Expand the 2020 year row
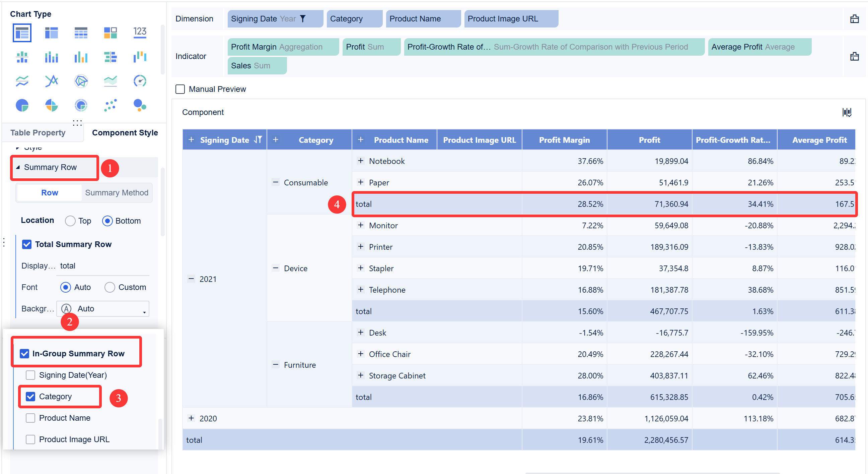Viewport: 868px width, 474px height. (191, 418)
